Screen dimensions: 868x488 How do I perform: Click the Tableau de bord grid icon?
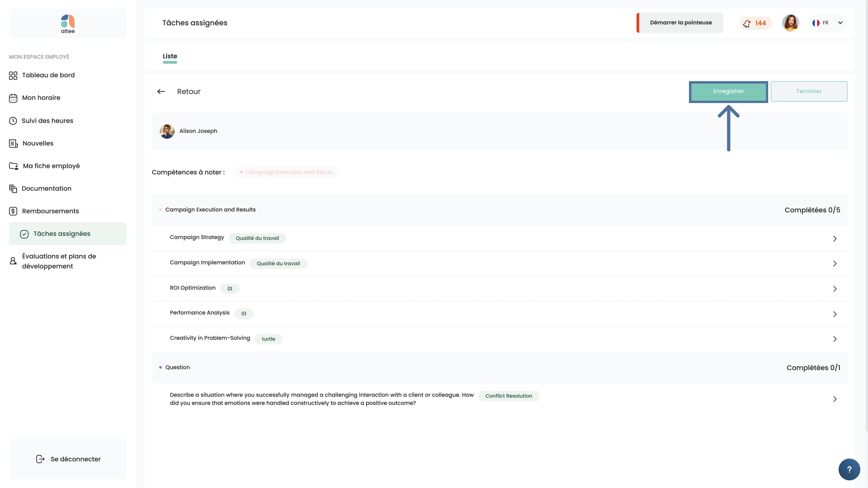coord(13,75)
